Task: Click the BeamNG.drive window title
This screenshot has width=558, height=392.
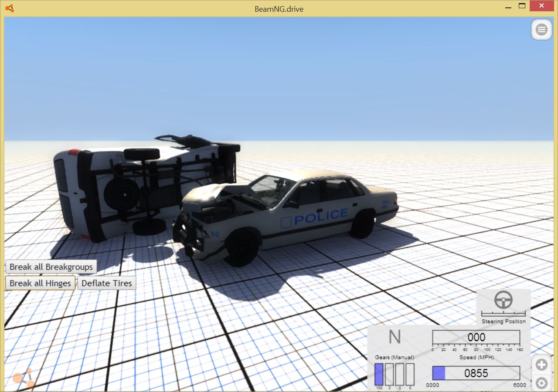Action: [279, 9]
